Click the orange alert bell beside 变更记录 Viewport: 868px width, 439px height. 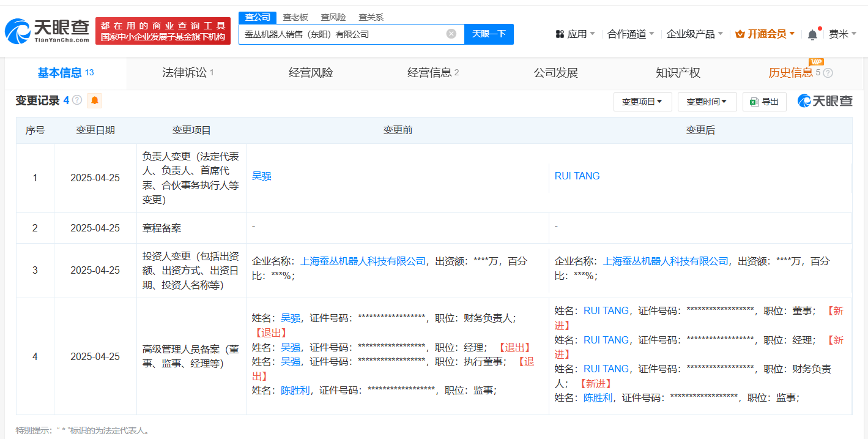pos(95,101)
